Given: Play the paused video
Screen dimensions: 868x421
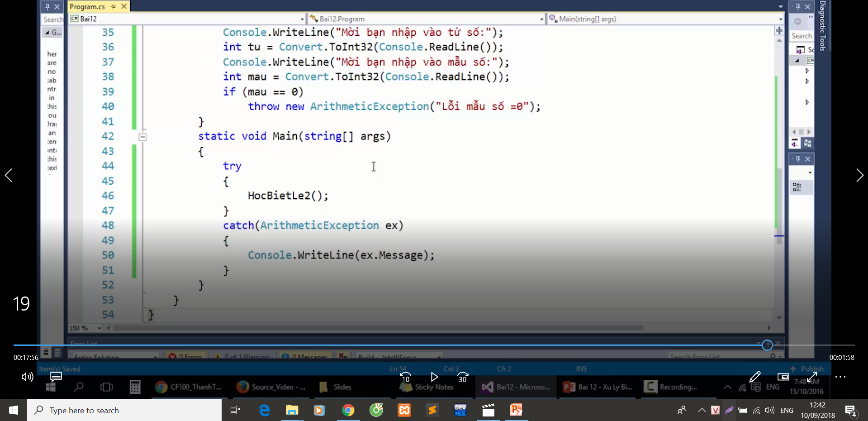Looking at the screenshot, I should (x=434, y=377).
